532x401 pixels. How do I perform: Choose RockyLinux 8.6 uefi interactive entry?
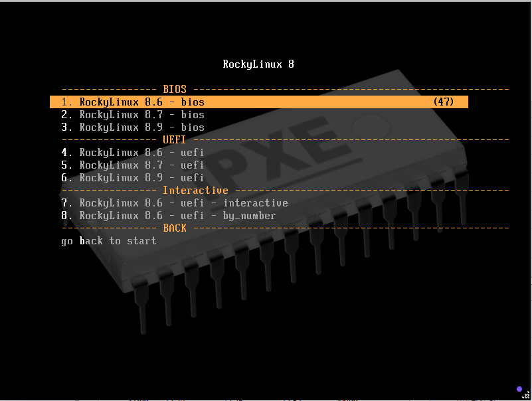click(175, 203)
